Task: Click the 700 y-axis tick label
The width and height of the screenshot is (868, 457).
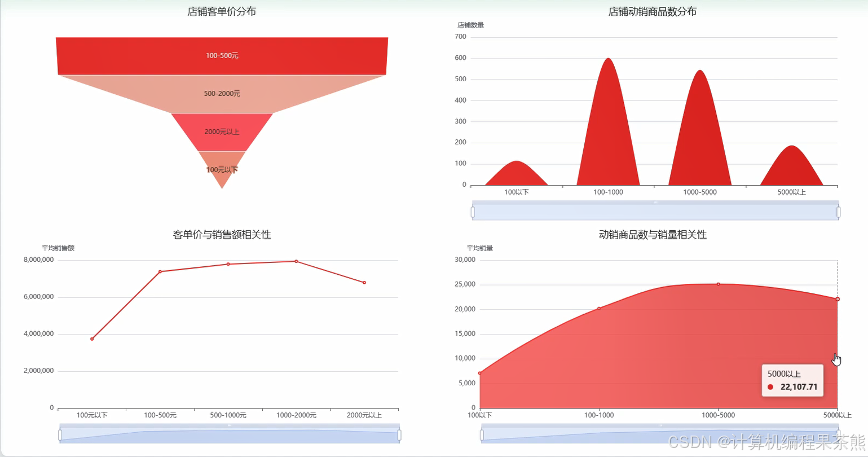Action: click(x=460, y=37)
